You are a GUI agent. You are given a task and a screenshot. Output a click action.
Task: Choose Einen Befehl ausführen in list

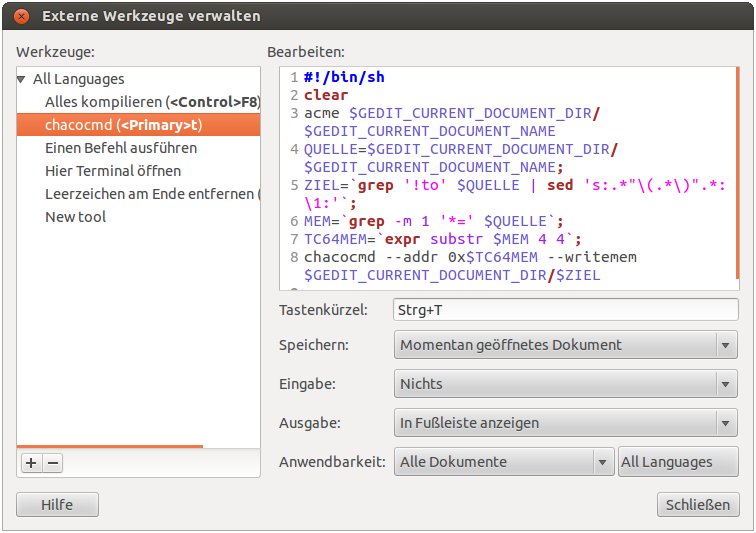point(121,148)
